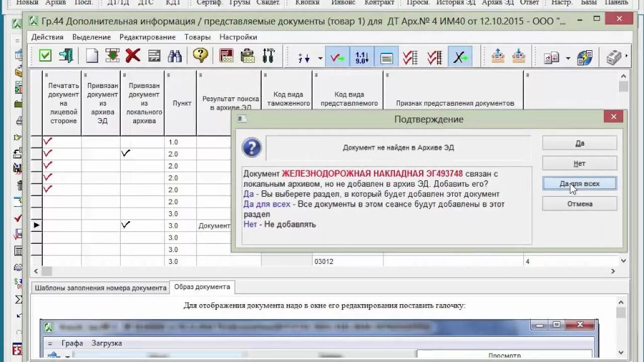Click the document image pane scroll-up arrow
Viewport: 644px width, 362px height.
tap(621, 302)
